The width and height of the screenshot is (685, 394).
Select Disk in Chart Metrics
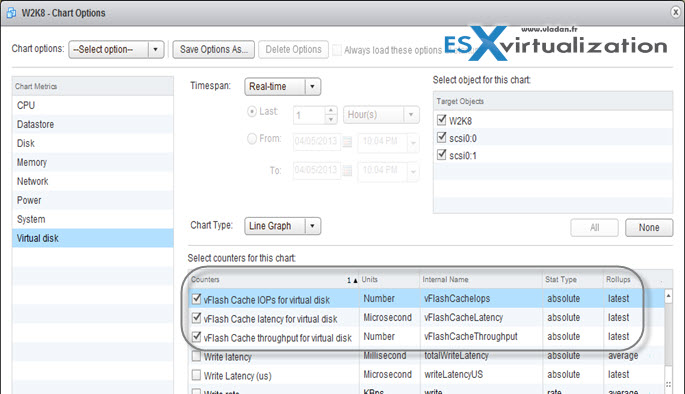point(93,143)
